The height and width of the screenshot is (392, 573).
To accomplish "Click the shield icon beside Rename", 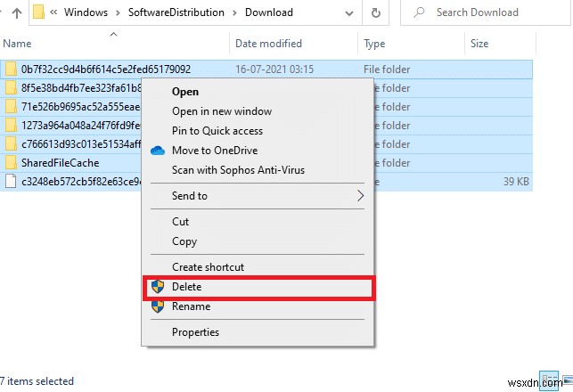I will click(158, 306).
